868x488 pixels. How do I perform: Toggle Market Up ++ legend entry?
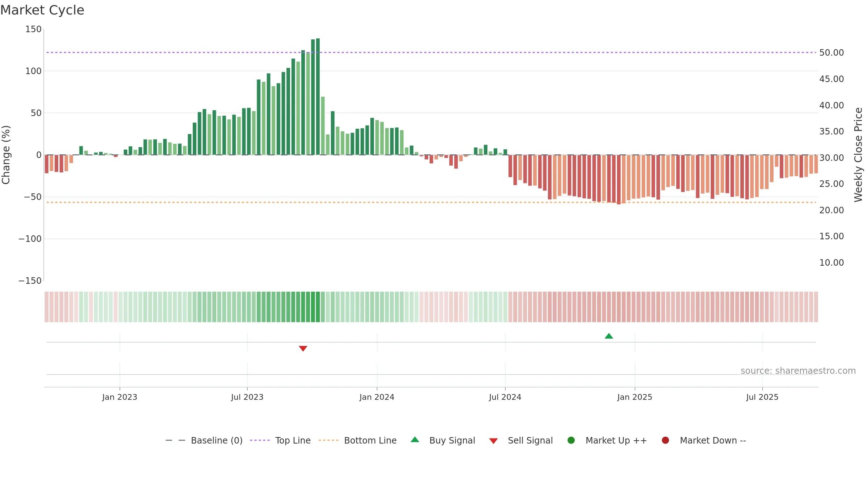(x=607, y=440)
